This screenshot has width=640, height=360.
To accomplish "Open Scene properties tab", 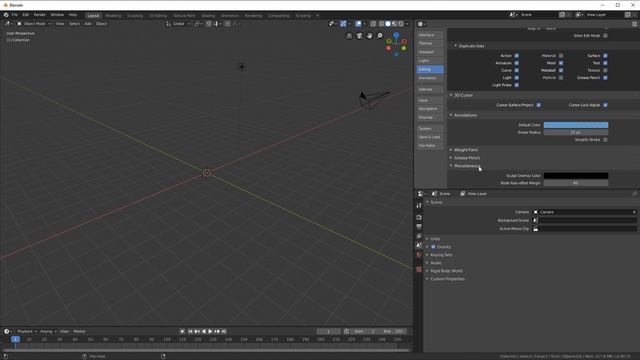I will point(419,245).
